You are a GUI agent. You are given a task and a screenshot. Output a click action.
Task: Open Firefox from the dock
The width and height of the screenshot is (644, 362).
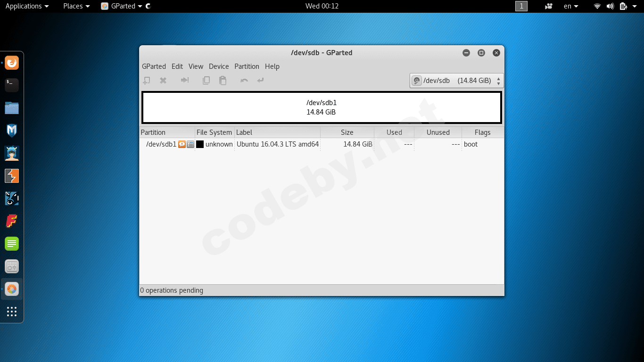[x=12, y=63]
